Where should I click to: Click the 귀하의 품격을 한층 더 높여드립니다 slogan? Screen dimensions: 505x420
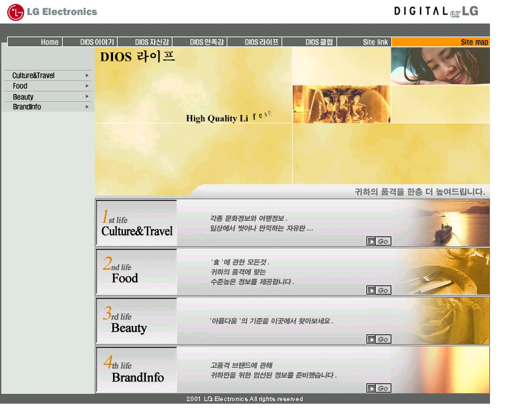420,192
